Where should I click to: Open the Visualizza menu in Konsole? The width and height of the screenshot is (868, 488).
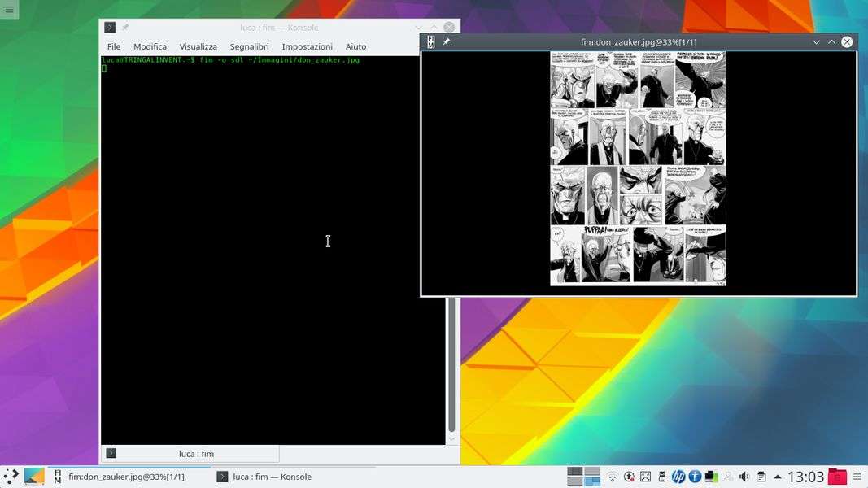[x=198, y=46]
